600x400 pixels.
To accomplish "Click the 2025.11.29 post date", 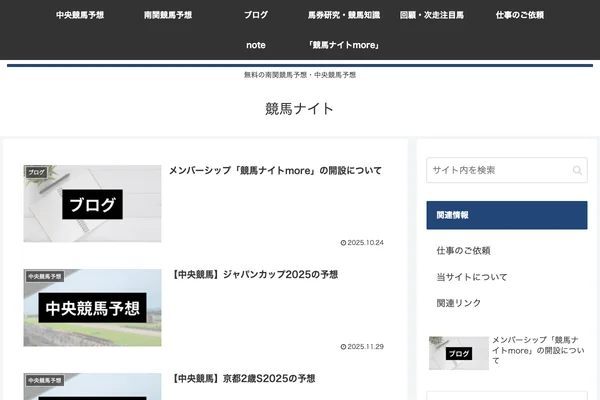I will (362, 347).
